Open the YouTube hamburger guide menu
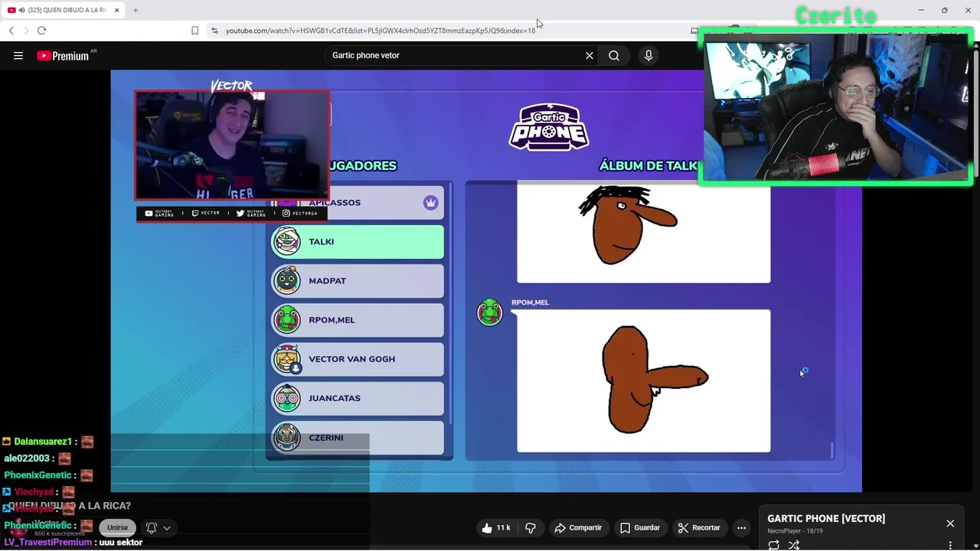Viewport: 980px width, 551px height. click(x=18, y=55)
